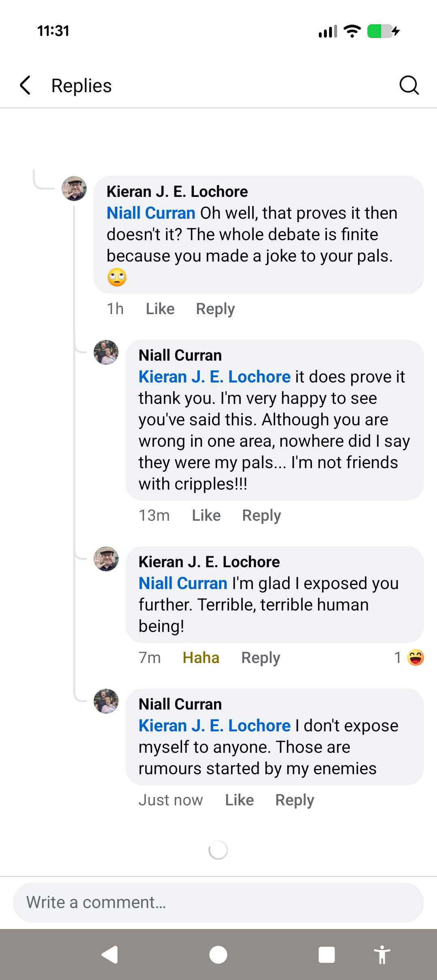
Task: Tap the Haha reaction emoji count
Action: tap(409, 658)
